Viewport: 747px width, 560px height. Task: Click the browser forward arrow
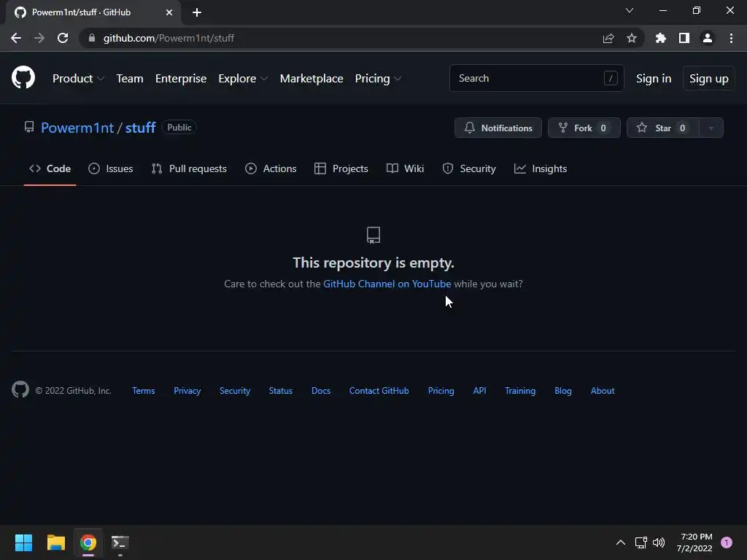click(39, 38)
